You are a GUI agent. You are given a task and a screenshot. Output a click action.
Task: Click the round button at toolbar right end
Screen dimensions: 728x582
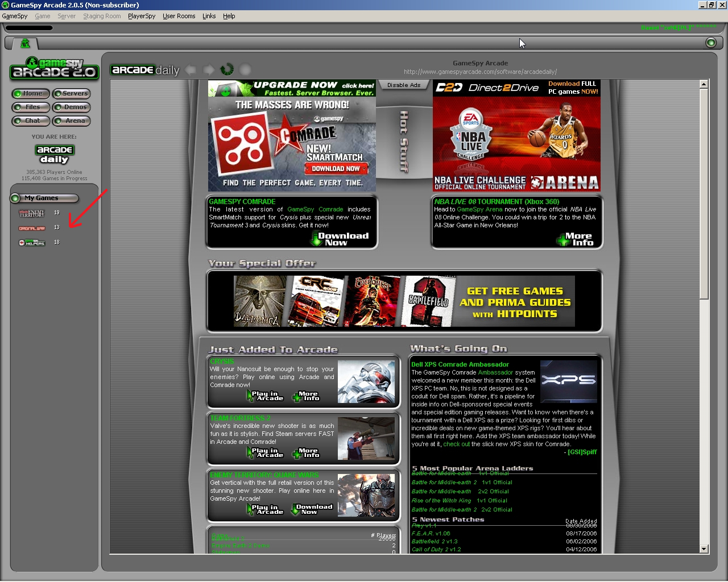pyautogui.click(x=710, y=43)
